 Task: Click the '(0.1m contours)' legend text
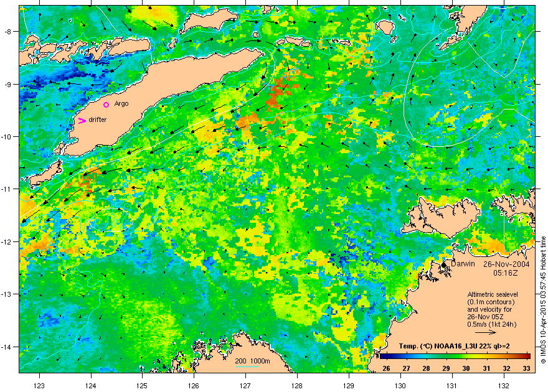[491, 302]
